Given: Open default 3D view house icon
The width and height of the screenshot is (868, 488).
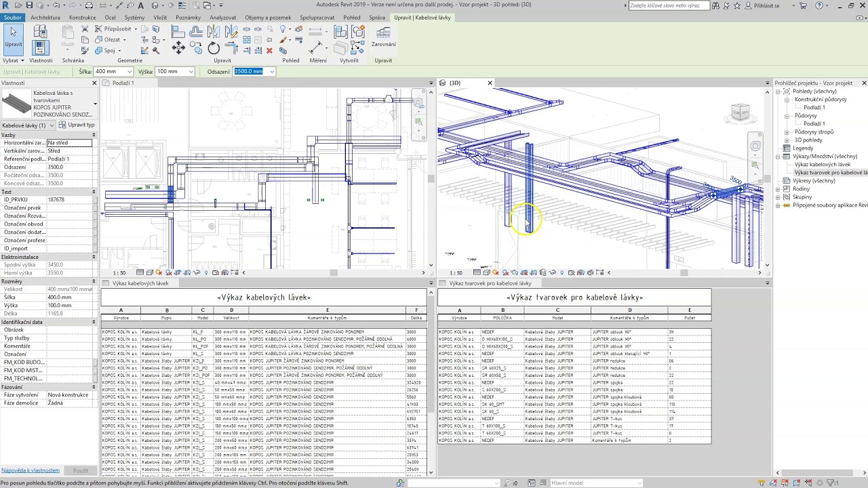Looking at the screenshot, I should pos(155,5).
